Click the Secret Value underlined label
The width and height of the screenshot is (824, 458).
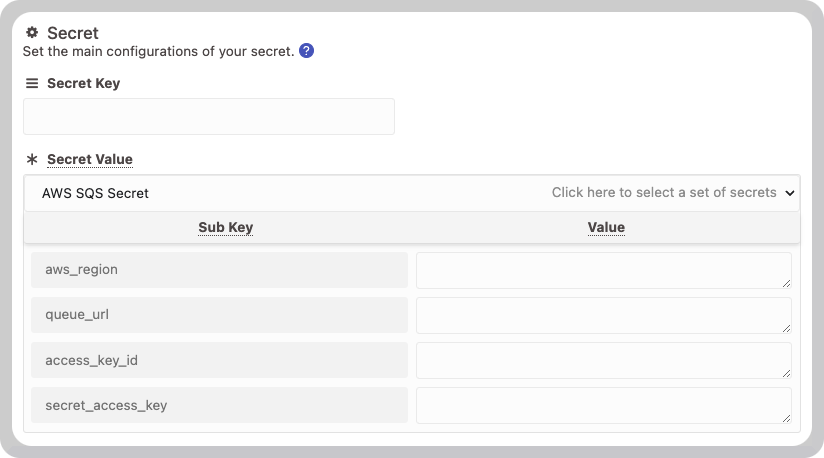(x=90, y=159)
